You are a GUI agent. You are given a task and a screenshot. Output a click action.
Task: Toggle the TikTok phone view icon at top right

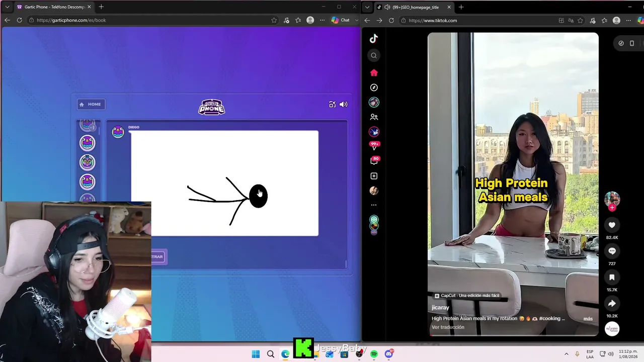pyautogui.click(x=632, y=43)
